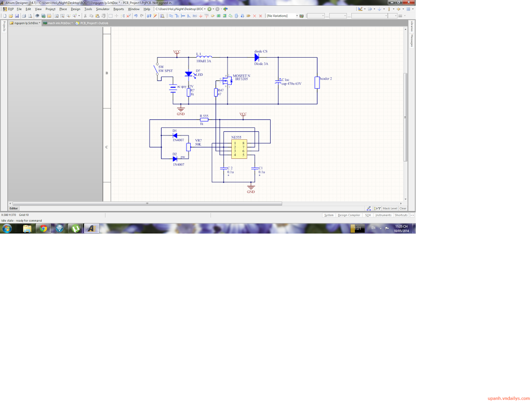Open the Projects side panel tab
The height and width of the screenshot is (403, 532).
(x=4, y=26)
